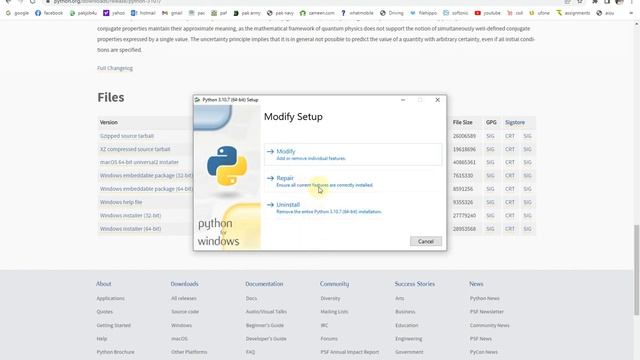Open the facebook bookmark
Screen dimensions: 640x360
coord(49,13)
